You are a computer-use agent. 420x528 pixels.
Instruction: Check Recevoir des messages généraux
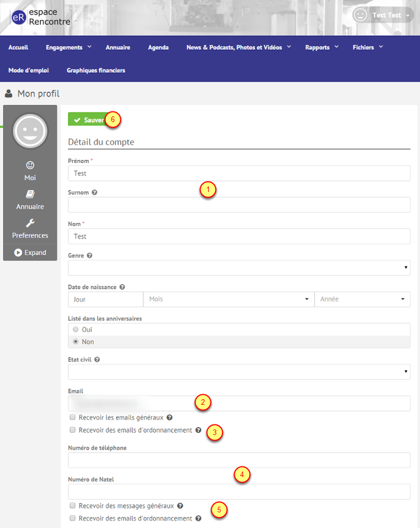click(72, 506)
